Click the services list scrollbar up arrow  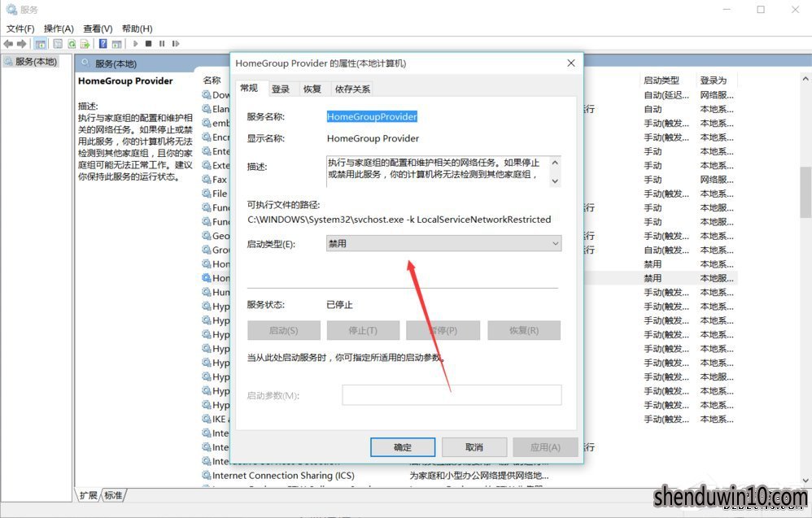click(x=805, y=79)
